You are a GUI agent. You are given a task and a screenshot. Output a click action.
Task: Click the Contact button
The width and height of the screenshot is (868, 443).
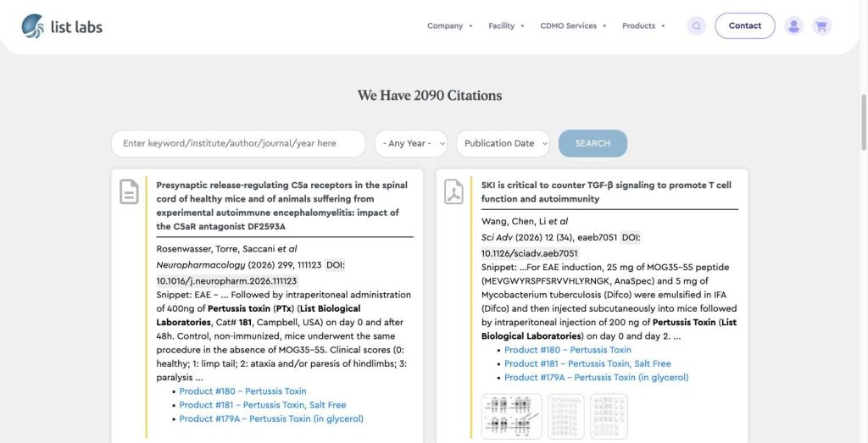tap(744, 26)
